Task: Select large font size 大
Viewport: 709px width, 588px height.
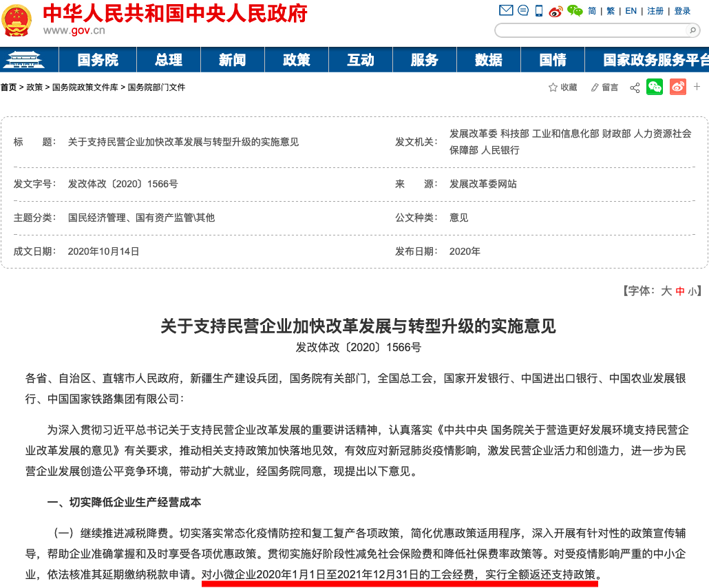Action: [x=666, y=291]
